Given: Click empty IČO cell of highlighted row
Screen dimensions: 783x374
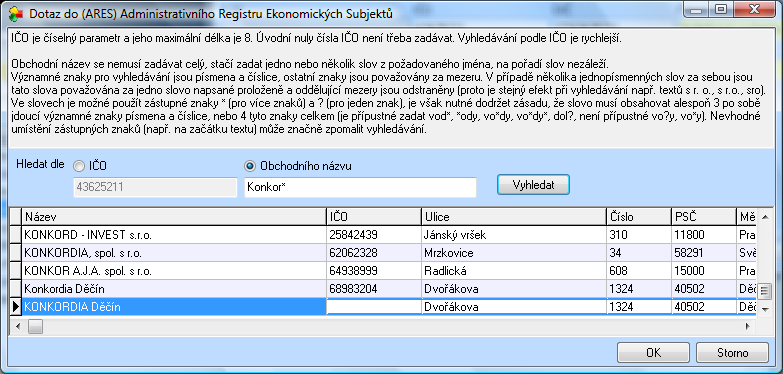Looking at the screenshot, I should click(374, 307).
